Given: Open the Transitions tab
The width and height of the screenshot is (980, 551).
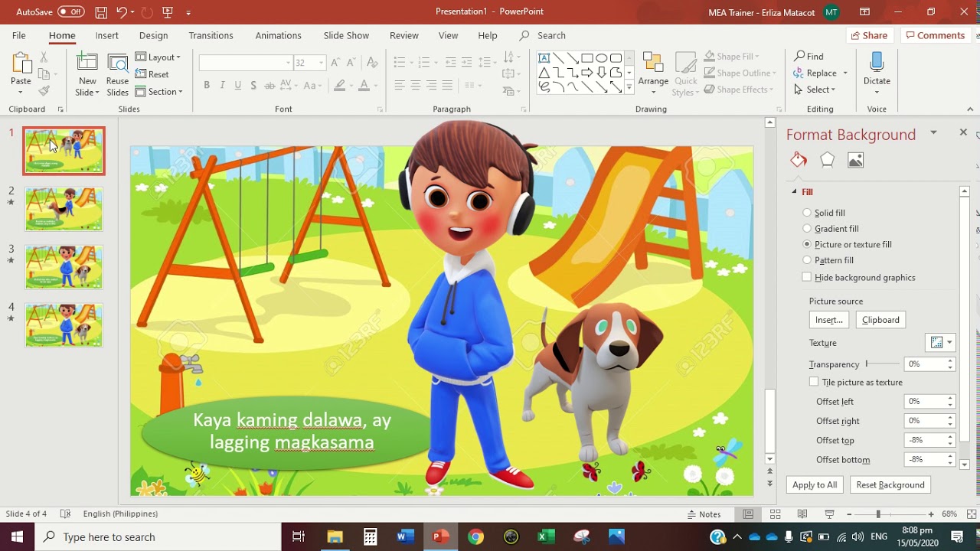Looking at the screenshot, I should [211, 35].
